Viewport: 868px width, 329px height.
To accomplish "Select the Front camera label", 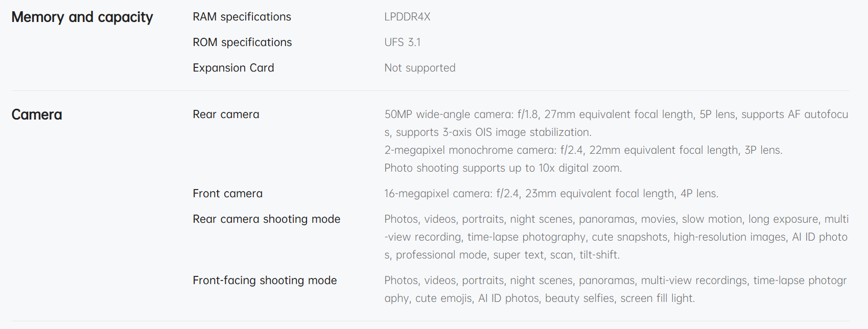I will 227,194.
